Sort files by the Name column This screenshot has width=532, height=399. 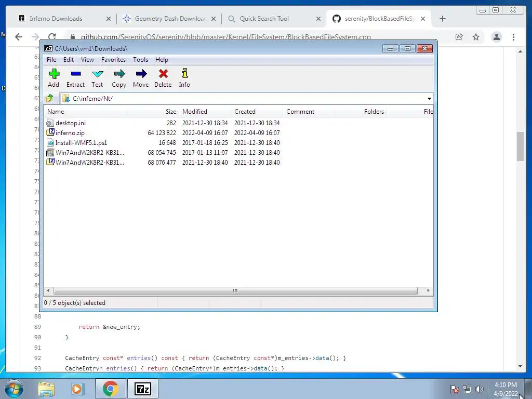tap(86, 112)
